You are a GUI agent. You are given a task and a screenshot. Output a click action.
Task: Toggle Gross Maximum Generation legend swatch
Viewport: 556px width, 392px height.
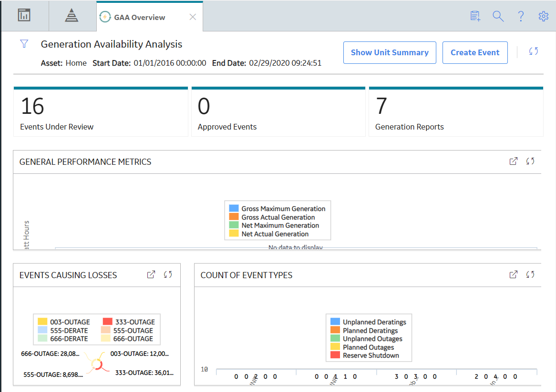point(234,208)
